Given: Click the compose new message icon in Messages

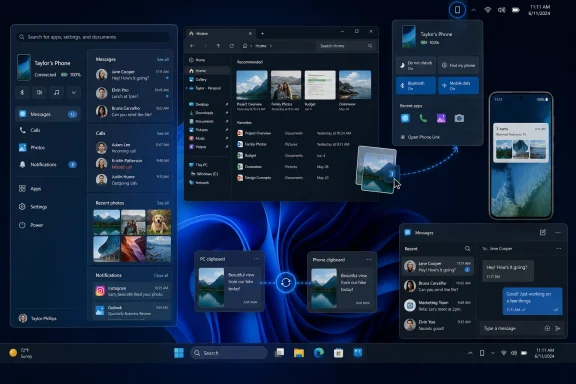Looking at the screenshot, I should [543, 232].
